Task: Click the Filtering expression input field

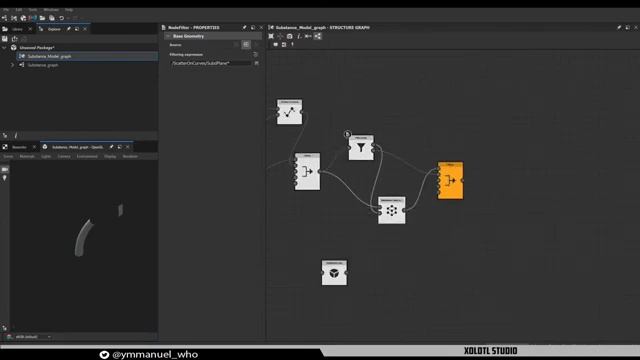Action: [211, 63]
